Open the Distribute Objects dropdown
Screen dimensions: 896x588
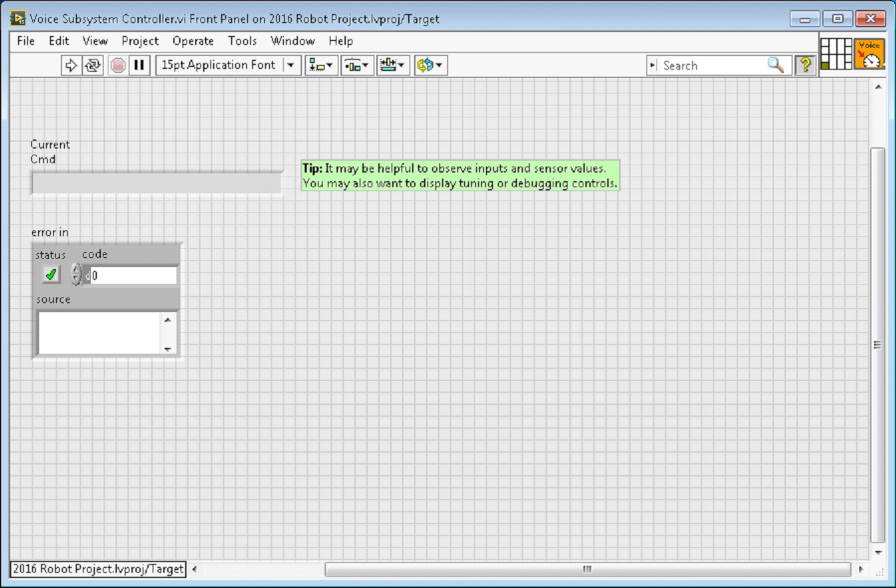(x=357, y=64)
